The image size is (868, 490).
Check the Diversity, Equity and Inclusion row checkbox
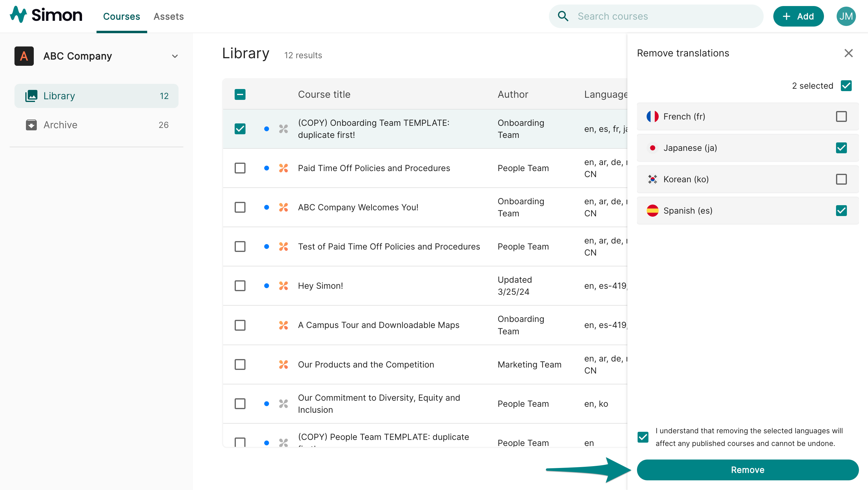tap(240, 403)
